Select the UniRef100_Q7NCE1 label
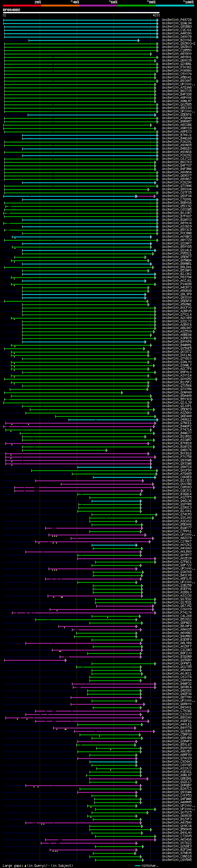This screenshot has height=868, width=197. tap(177, 423)
